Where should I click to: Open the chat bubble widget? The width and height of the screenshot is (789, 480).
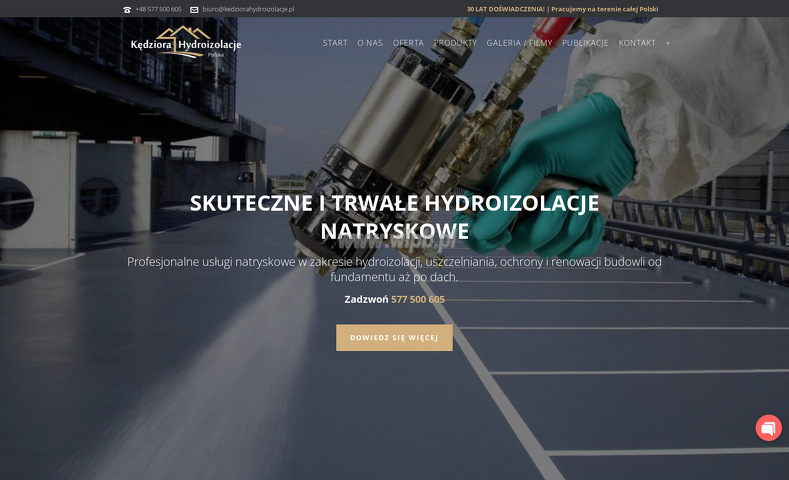[768, 428]
